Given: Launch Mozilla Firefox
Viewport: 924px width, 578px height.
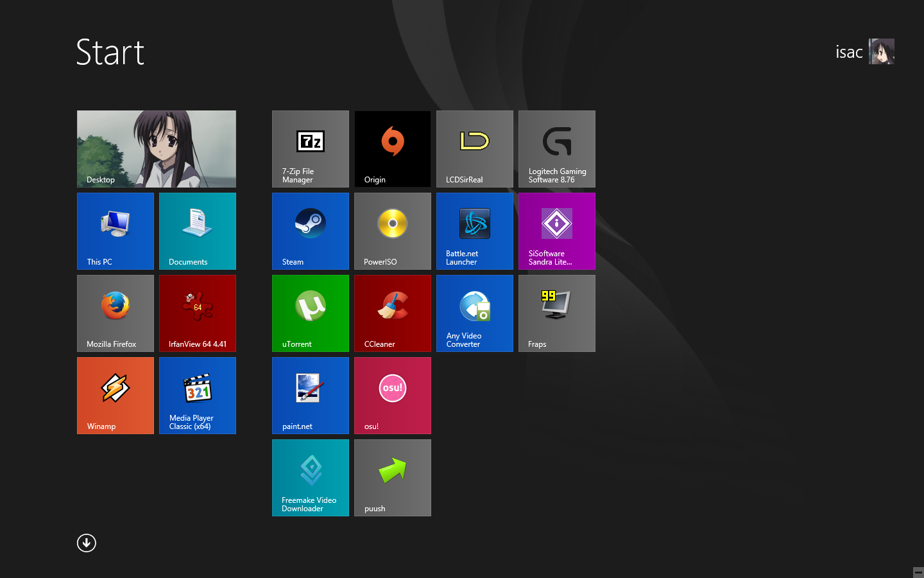Looking at the screenshot, I should (x=116, y=313).
